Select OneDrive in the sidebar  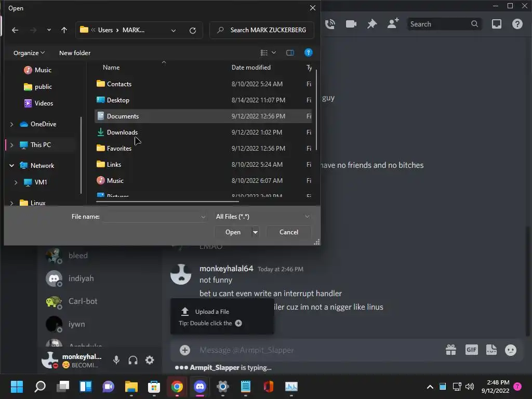(43, 124)
